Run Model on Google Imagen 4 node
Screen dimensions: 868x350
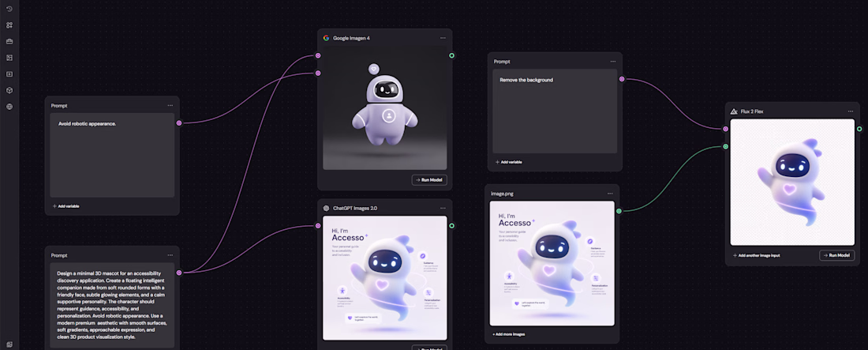(429, 179)
